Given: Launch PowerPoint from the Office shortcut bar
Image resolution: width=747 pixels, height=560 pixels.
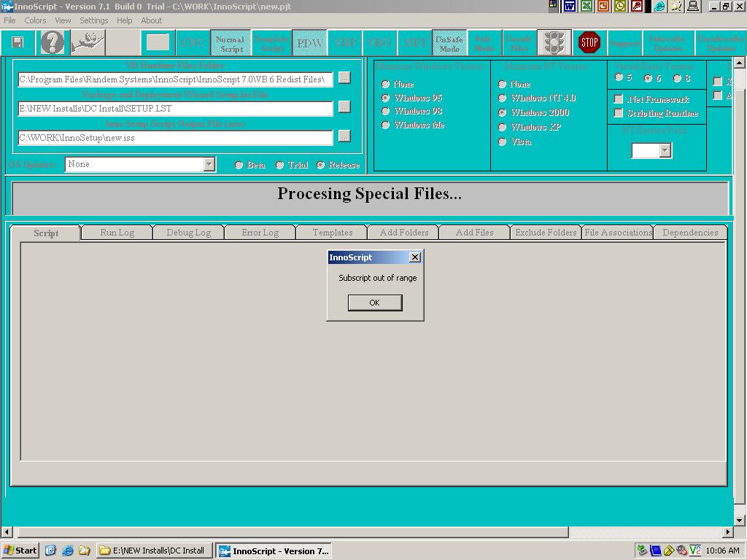Looking at the screenshot, I should 603,6.
